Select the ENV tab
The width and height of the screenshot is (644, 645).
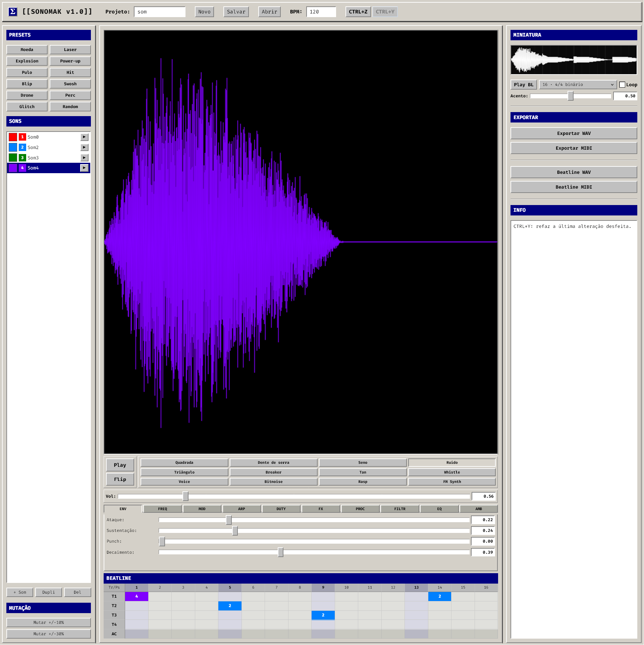(x=123, y=509)
